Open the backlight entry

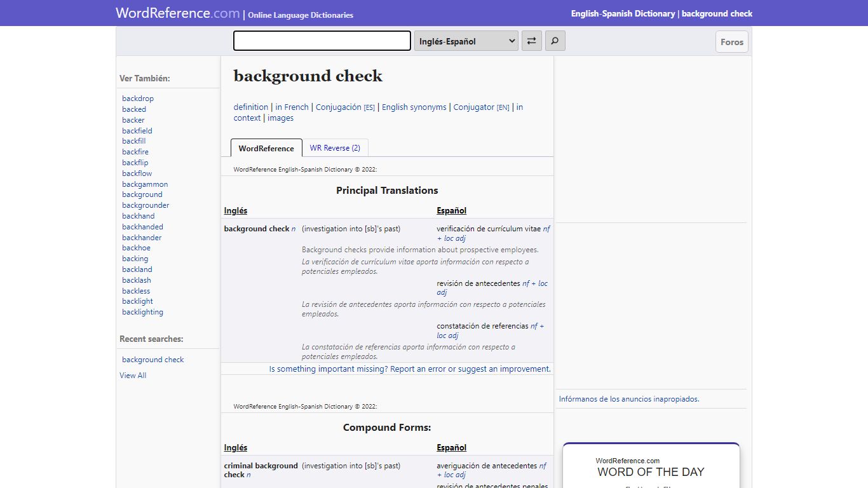(x=137, y=301)
